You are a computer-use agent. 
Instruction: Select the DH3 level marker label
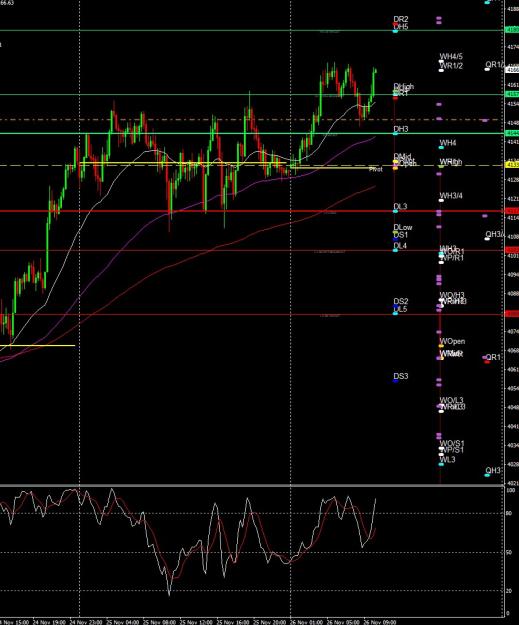401,129
